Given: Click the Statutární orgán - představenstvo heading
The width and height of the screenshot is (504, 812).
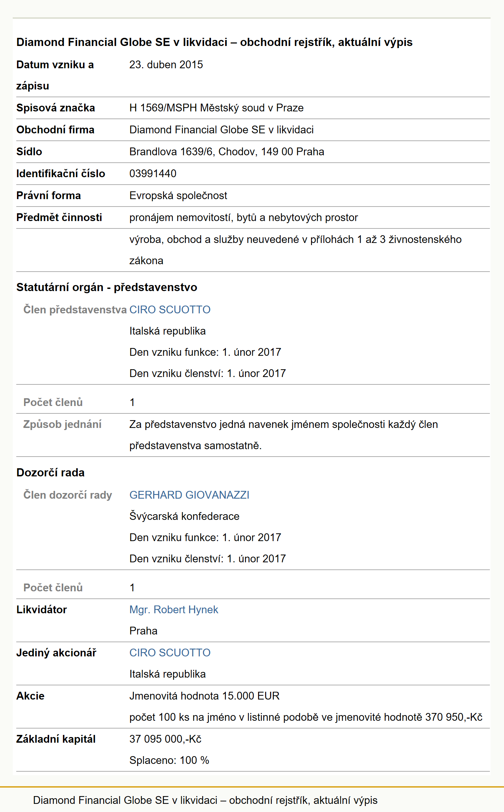Looking at the screenshot, I should [107, 287].
